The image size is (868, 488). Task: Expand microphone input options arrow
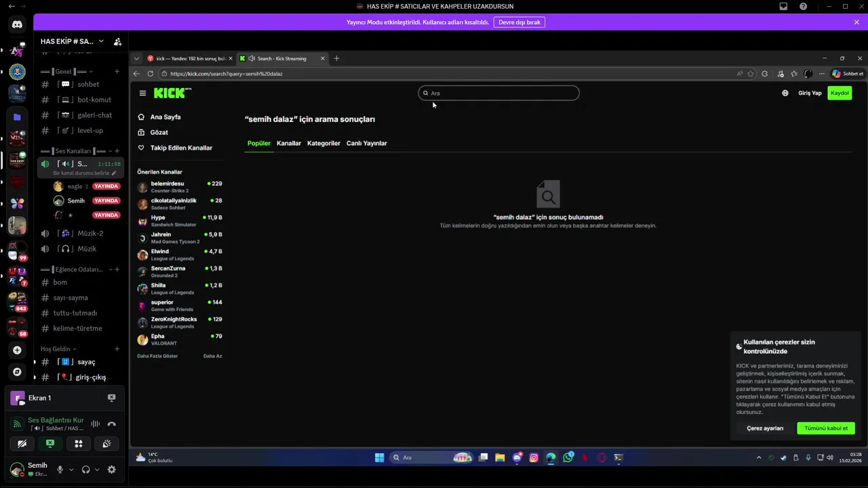pyautogui.click(x=71, y=470)
